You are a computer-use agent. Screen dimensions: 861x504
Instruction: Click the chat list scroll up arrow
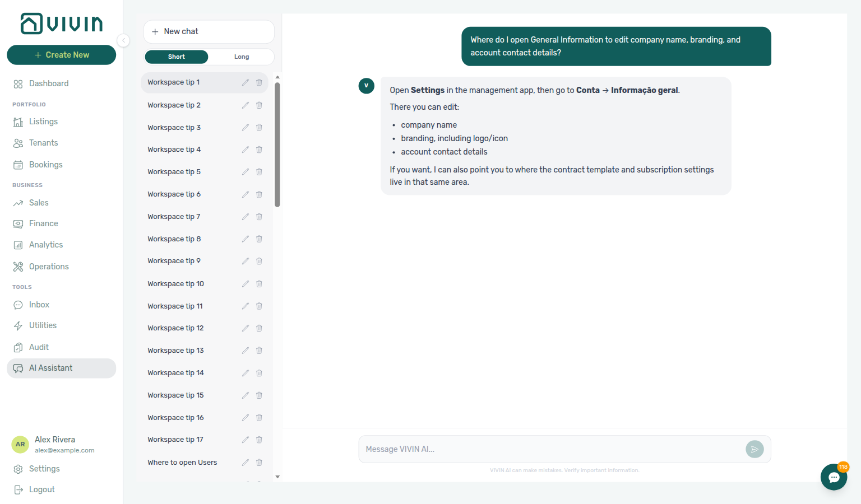pos(277,77)
